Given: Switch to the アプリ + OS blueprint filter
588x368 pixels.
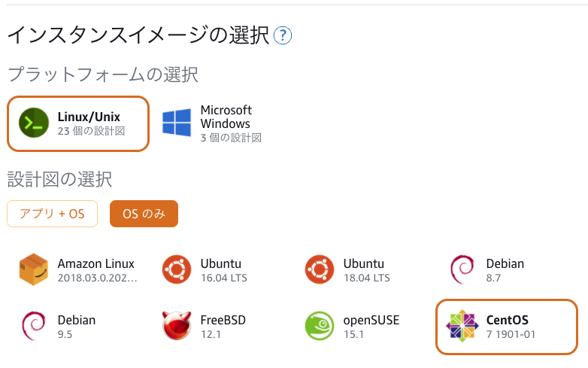Looking at the screenshot, I should tap(52, 214).
